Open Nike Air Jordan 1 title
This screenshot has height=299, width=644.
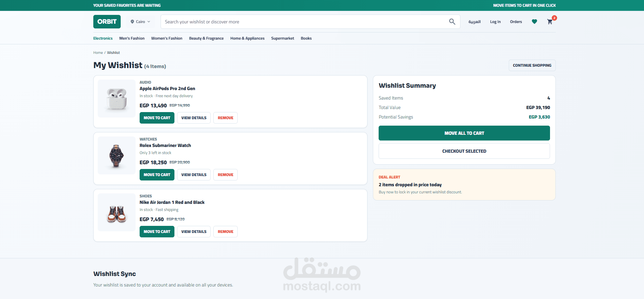click(x=172, y=202)
